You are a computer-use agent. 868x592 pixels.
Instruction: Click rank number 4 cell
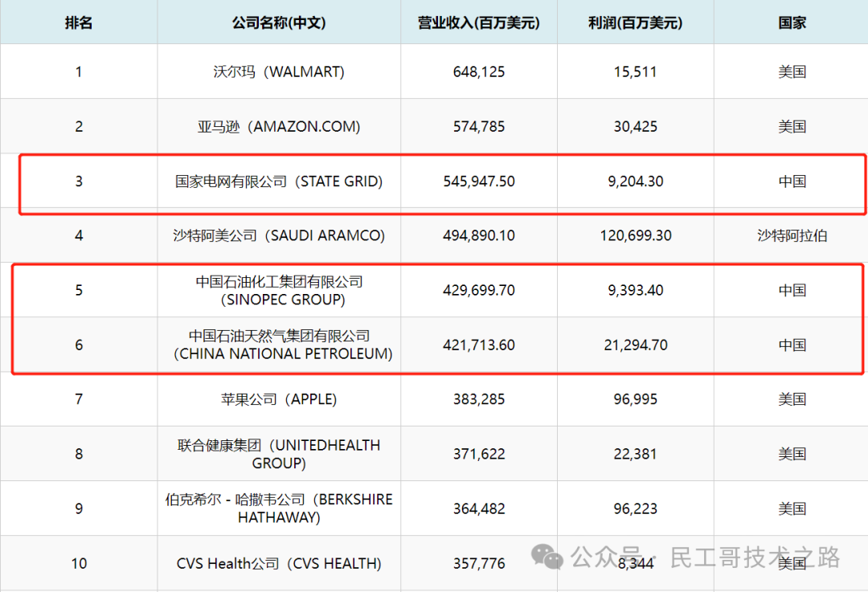tap(79, 235)
